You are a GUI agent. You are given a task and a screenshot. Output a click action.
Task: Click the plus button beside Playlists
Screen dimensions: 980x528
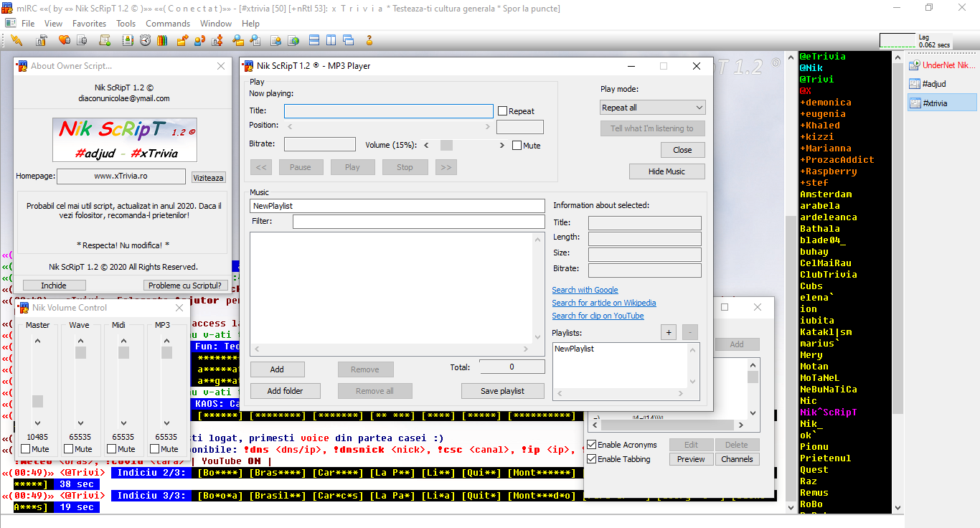point(669,333)
